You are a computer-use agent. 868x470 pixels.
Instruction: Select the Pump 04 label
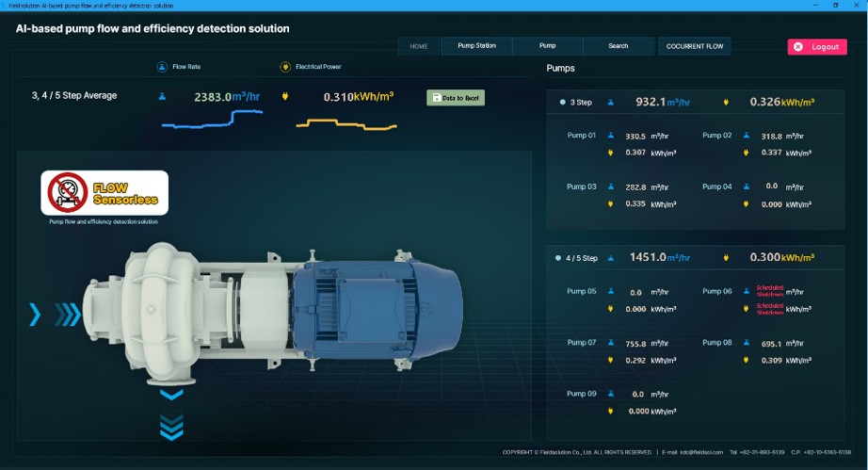pos(716,186)
